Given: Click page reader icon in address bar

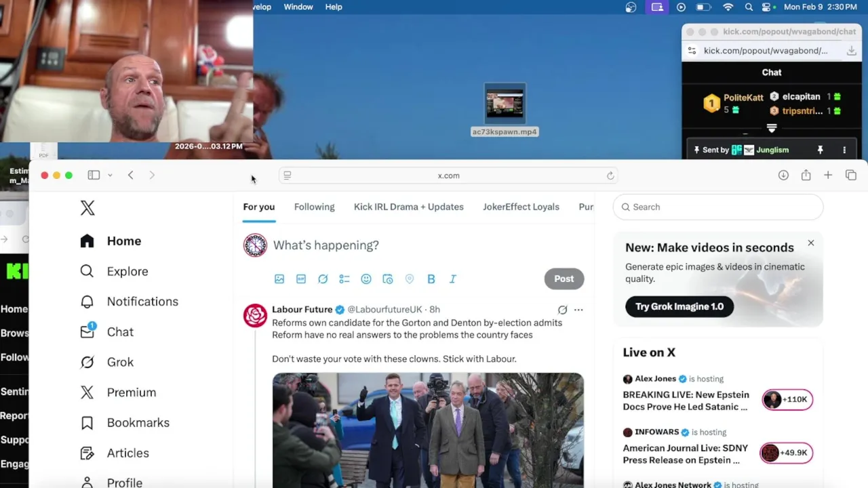Looking at the screenshot, I should click(x=288, y=176).
